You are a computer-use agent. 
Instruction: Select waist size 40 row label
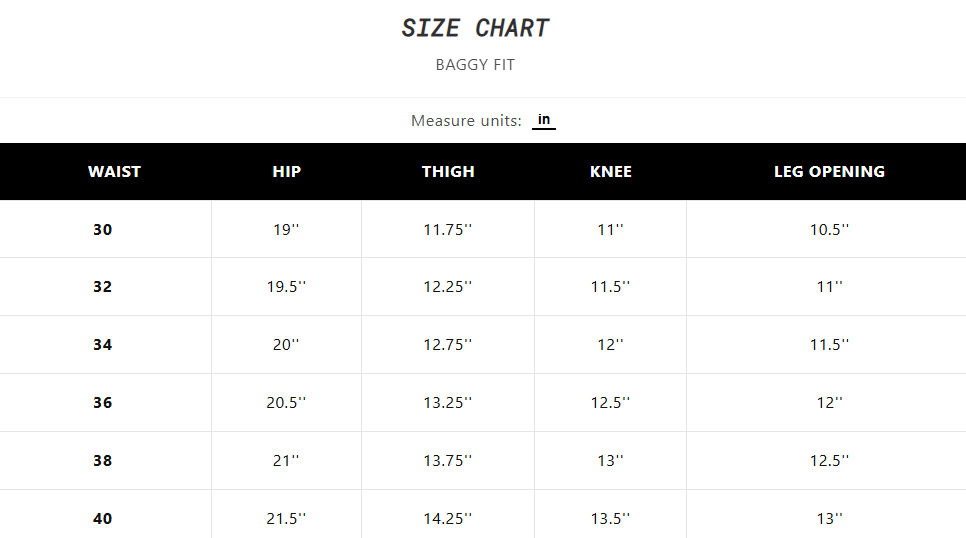tap(103, 519)
